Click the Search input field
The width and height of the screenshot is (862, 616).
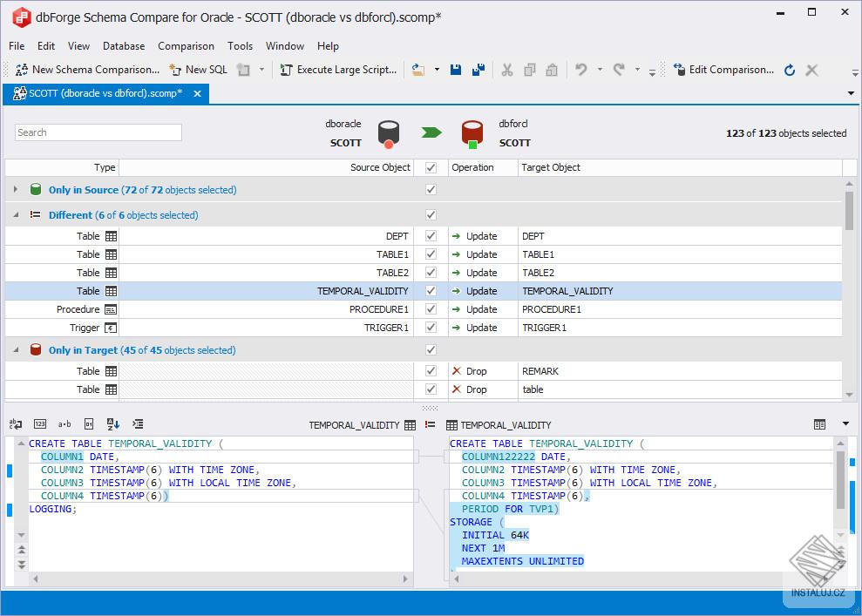coord(98,132)
